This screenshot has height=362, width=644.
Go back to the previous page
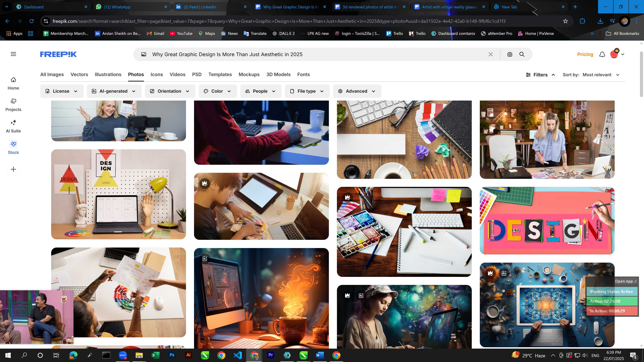pos(8,21)
